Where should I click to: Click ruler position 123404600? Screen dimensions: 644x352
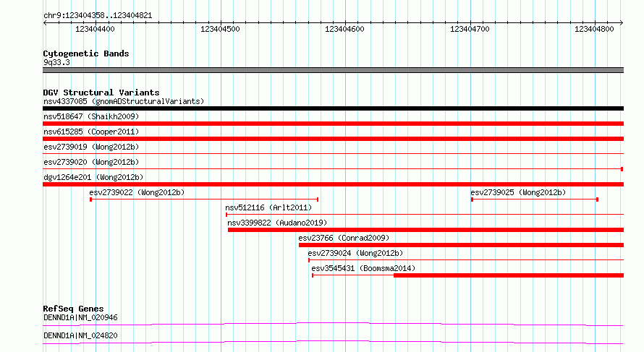344,29
